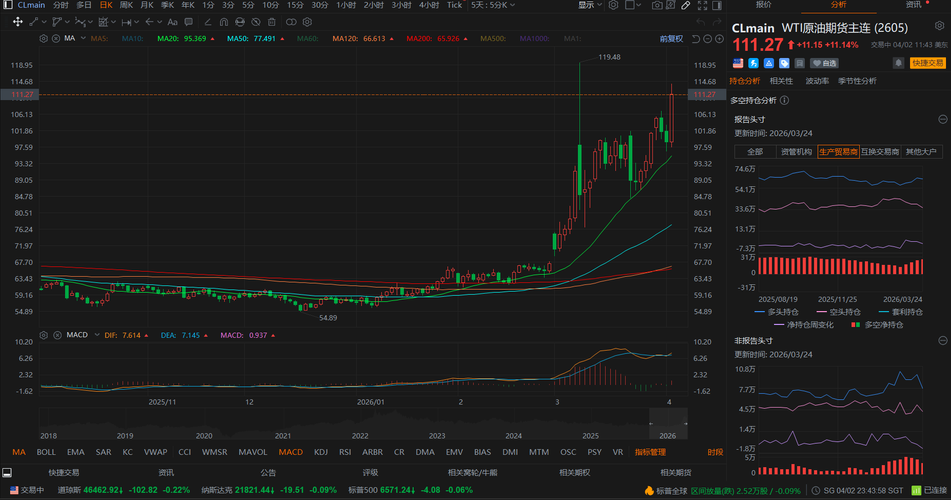Toggle the KDJ indicator

point(321,452)
